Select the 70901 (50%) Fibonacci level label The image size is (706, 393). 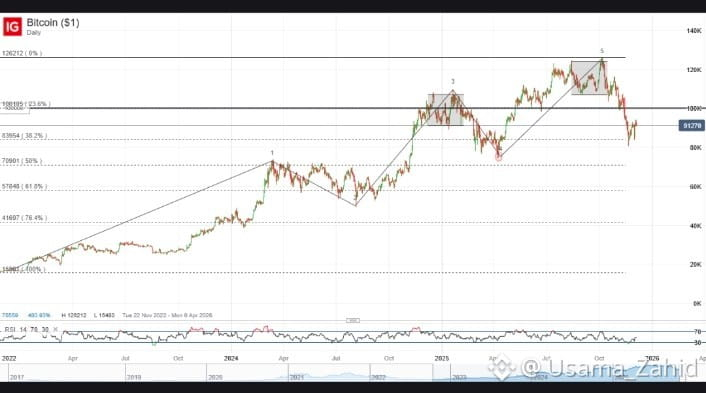pyautogui.click(x=22, y=161)
